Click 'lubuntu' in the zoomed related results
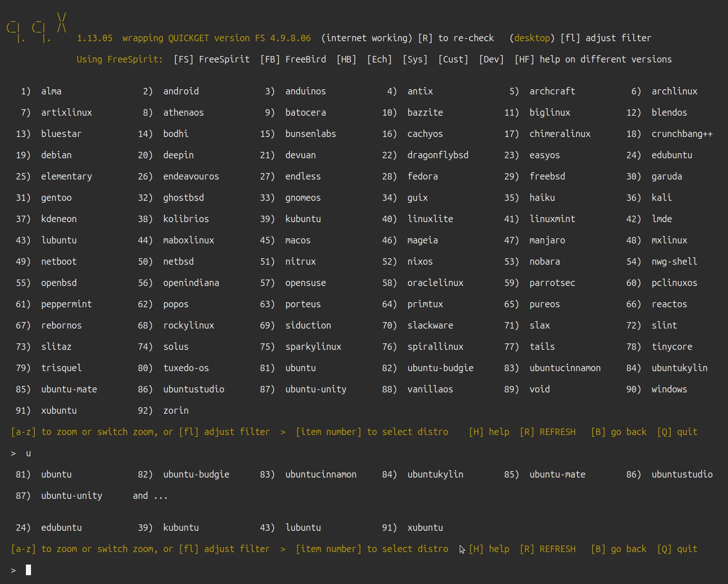Screen dimensions: 728x584 pos(303,528)
